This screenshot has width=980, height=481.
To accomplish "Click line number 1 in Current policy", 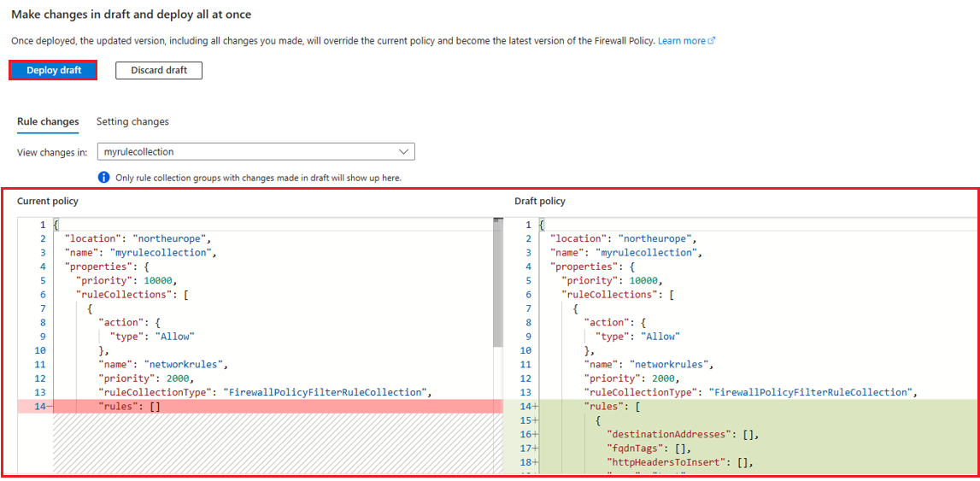I will tap(42, 225).
